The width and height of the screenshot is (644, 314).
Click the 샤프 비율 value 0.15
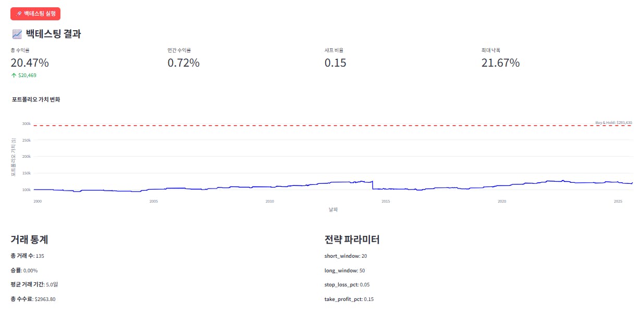pyautogui.click(x=335, y=63)
